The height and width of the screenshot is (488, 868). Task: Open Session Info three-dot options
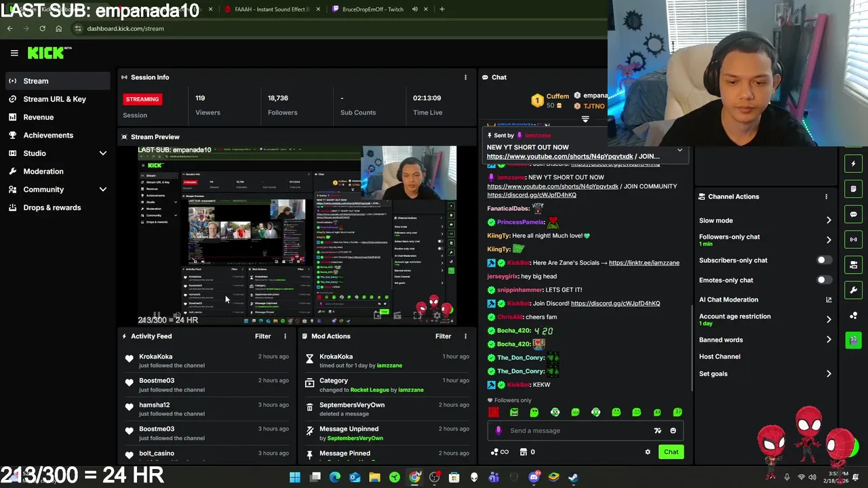tap(465, 77)
